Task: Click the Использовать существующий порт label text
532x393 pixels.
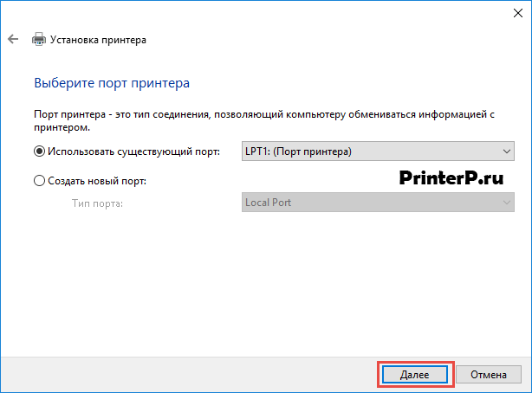Action: coord(134,151)
